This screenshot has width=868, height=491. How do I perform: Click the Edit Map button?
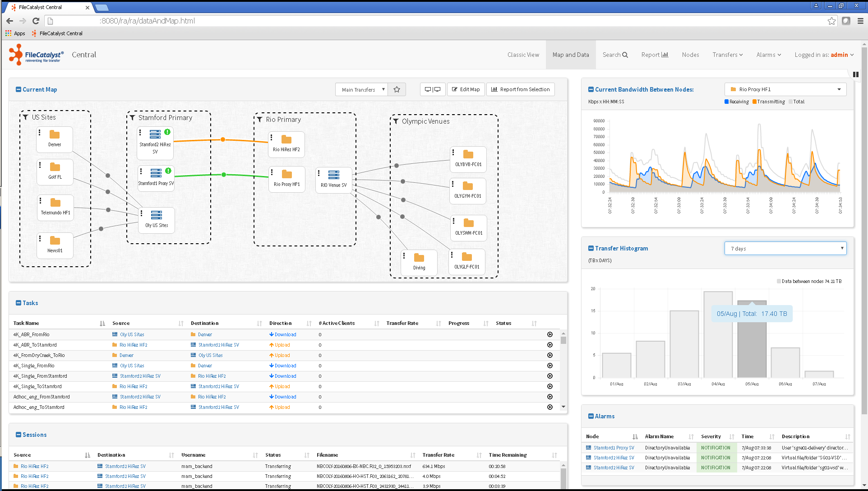click(x=466, y=89)
